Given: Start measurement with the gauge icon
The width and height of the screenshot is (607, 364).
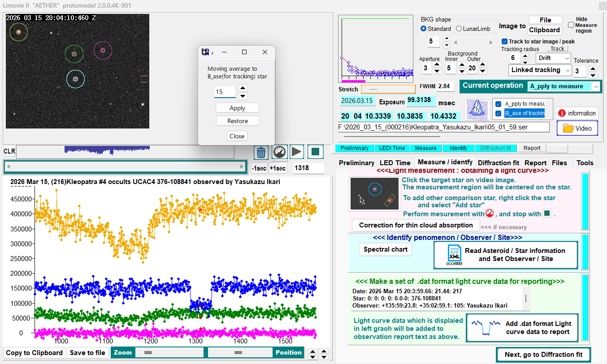Looking at the screenshot, I should click(x=279, y=152).
